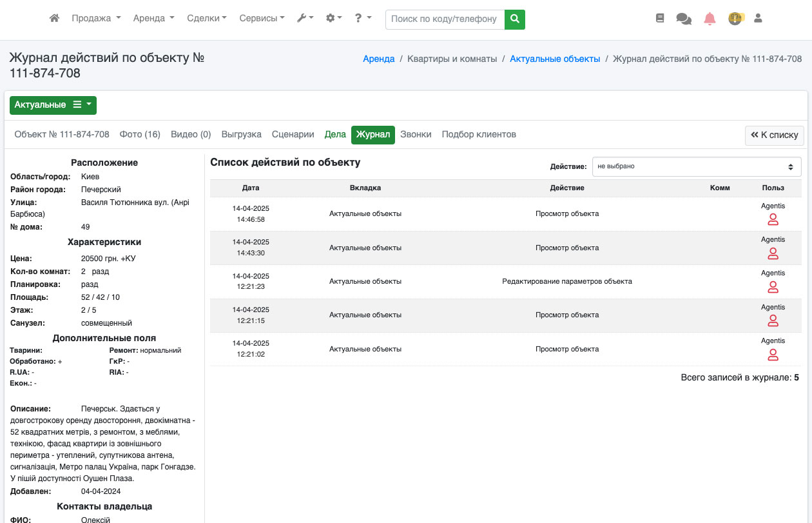Select the Подбор клиентов tab
The image size is (812, 523).
click(x=479, y=135)
